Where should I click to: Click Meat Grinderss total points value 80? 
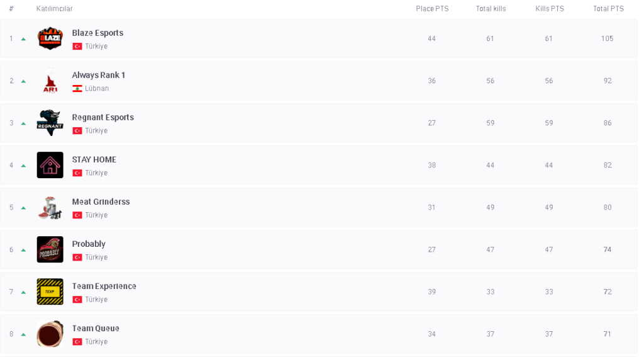click(x=608, y=207)
